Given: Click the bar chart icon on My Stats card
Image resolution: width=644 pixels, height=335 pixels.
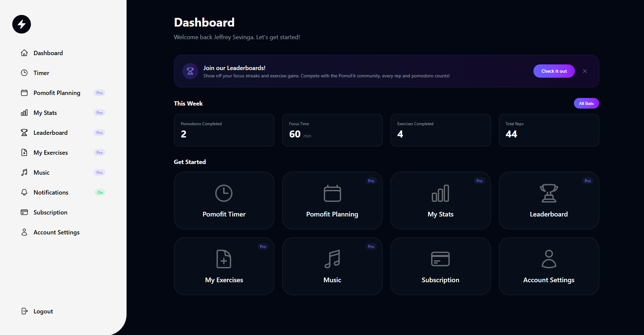Looking at the screenshot, I should coord(440,193).
